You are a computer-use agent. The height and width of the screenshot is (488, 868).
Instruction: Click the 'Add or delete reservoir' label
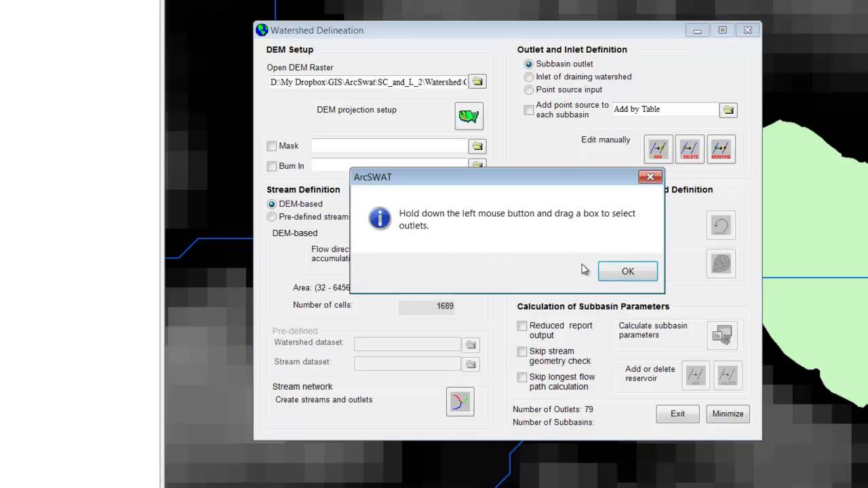(x=650, y=373)
